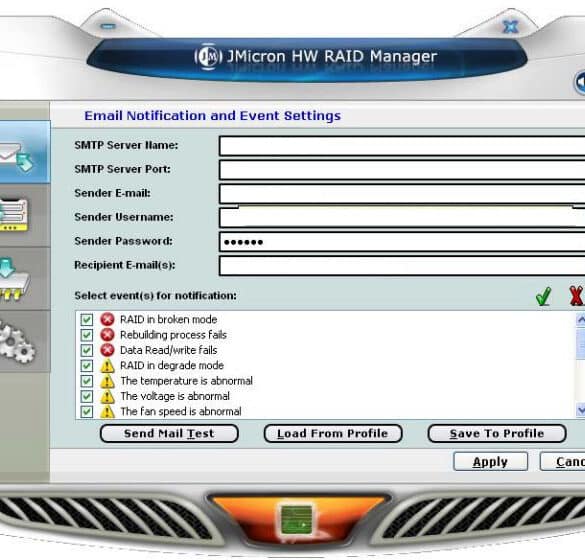Toggle Data Read/write fails checkbox

[x=87, y=350]
